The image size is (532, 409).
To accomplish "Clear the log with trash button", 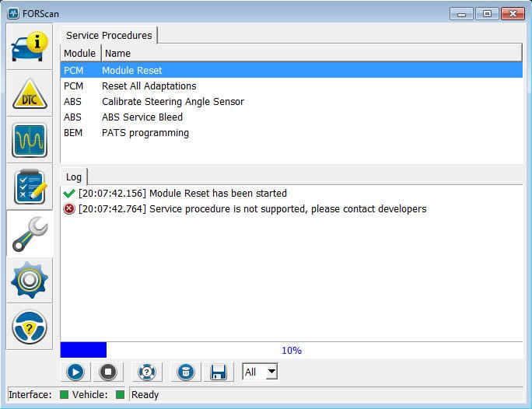I will coord(185,372).
